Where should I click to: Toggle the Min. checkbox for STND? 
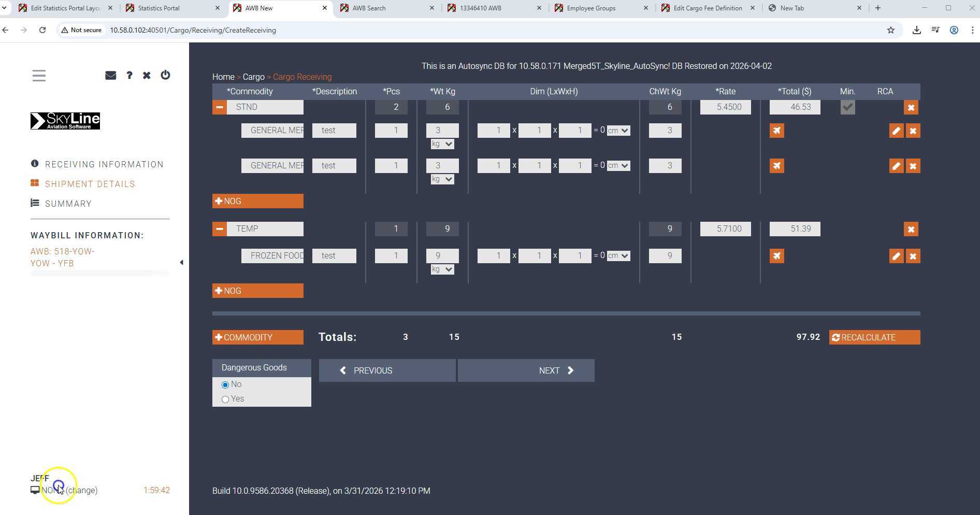point(847,107)
